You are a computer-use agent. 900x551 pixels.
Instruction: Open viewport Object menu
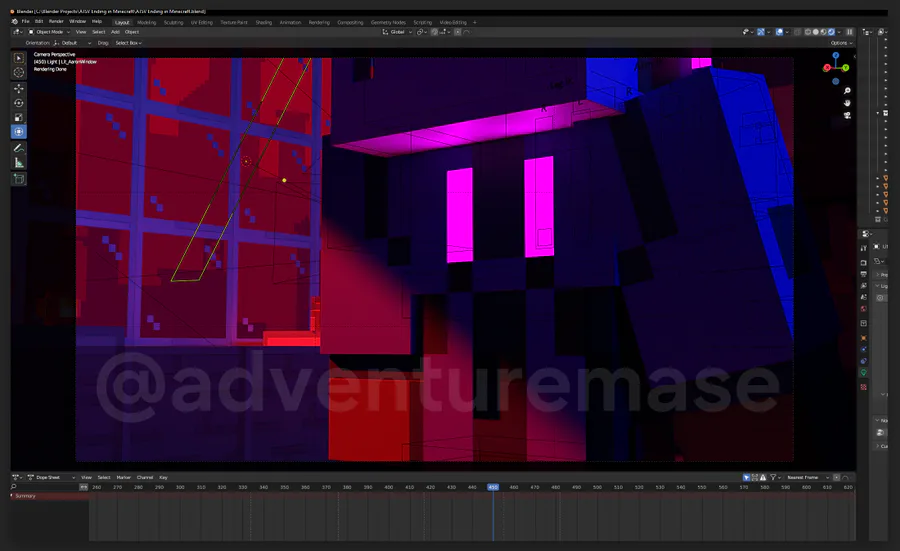pos(132,32)
